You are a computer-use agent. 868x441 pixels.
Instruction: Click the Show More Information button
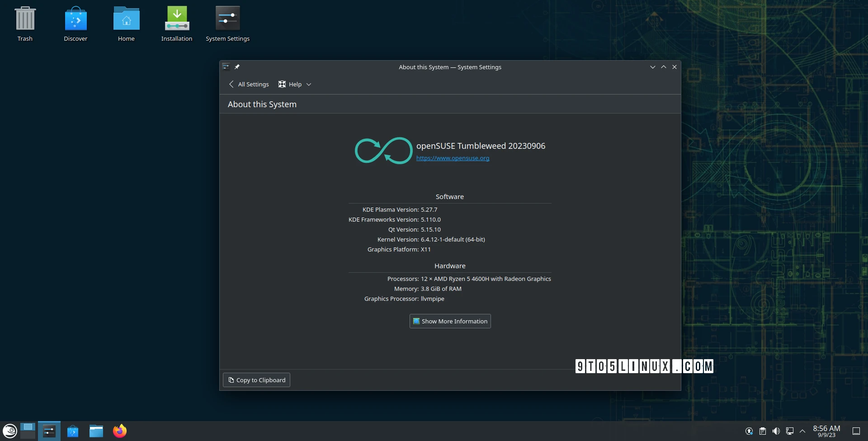[450, 321]
